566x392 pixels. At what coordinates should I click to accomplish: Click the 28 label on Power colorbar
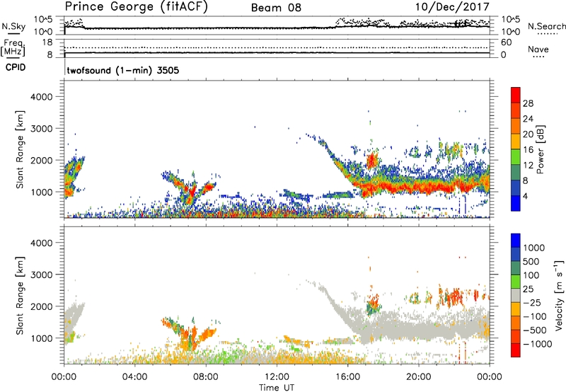(528, 103)
